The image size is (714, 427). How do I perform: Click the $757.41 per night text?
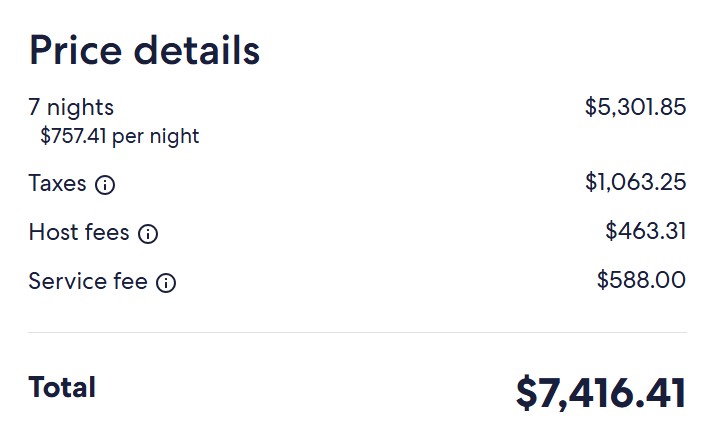tap(120, 136)
